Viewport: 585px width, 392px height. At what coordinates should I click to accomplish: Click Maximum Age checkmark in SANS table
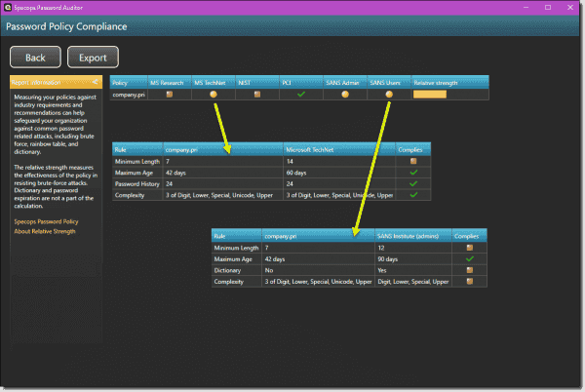coord(469,258)
